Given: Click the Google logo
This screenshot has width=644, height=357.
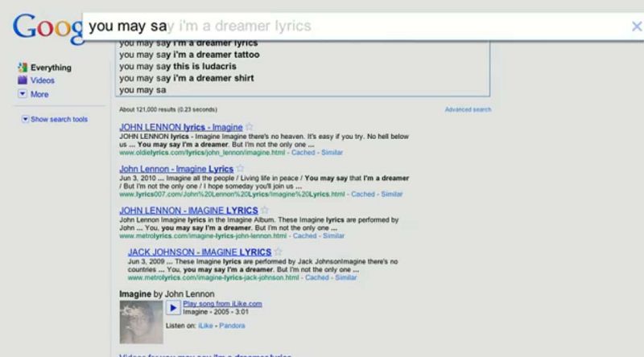Looking at the screenshot, I should click(x=44, y=29).
